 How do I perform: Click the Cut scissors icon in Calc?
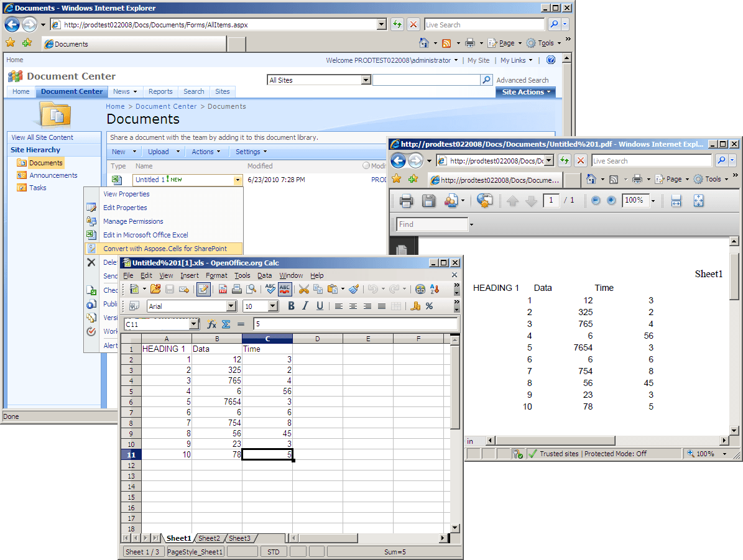[304, 289]
